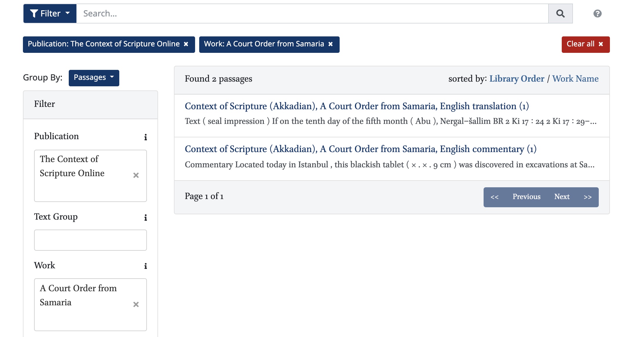Show info for the Publication filter
The image size is (644, 337).
click(x=145, y=137)
